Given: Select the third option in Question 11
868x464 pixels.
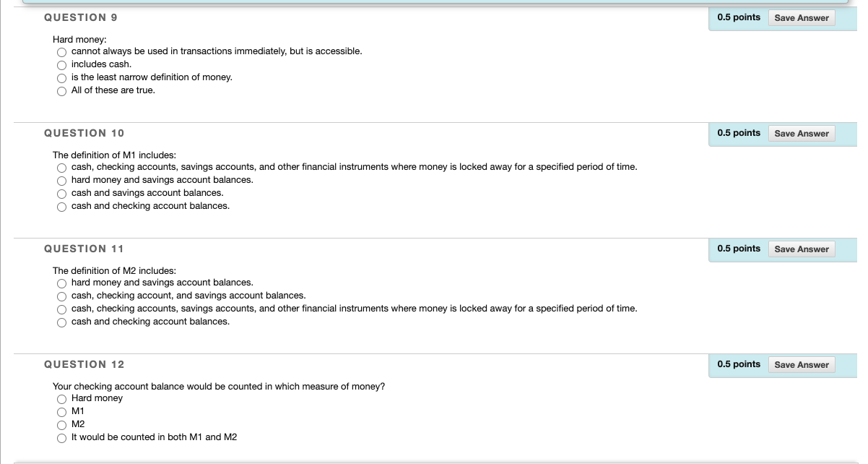Looking at the screenshot, I should pyautogui.click(x=61, y=309).
